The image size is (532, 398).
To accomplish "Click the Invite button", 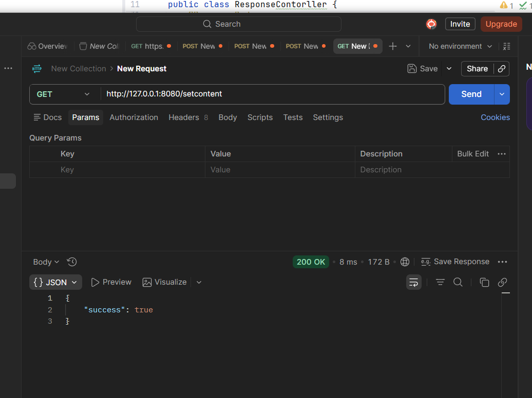I will pyautogui.click(x=460, y=24).
